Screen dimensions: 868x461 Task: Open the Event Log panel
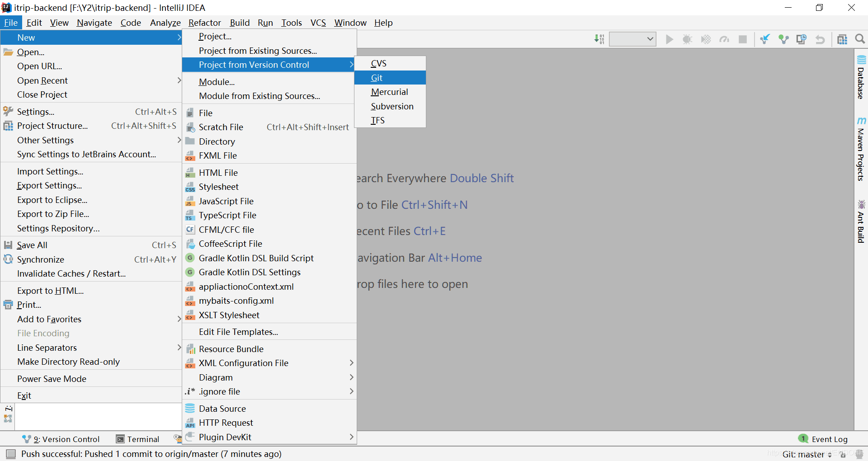coord(823,439)
